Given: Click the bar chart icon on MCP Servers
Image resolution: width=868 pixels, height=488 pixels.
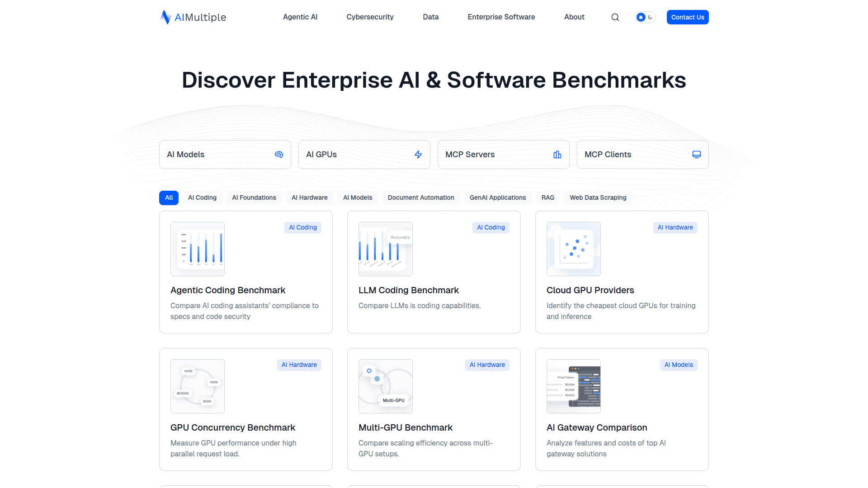Looking at the screenshot, I should [x=557, y=154].
